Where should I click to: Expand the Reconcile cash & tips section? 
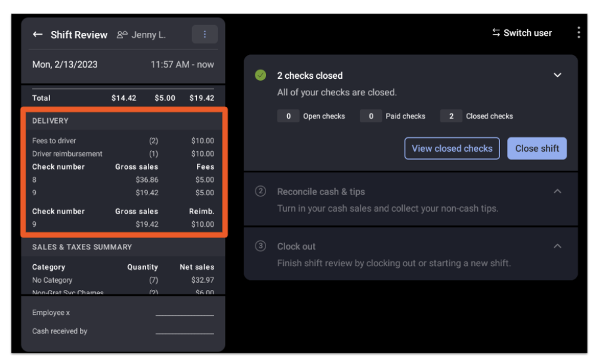pyautogui.click(x=557, y=191)
